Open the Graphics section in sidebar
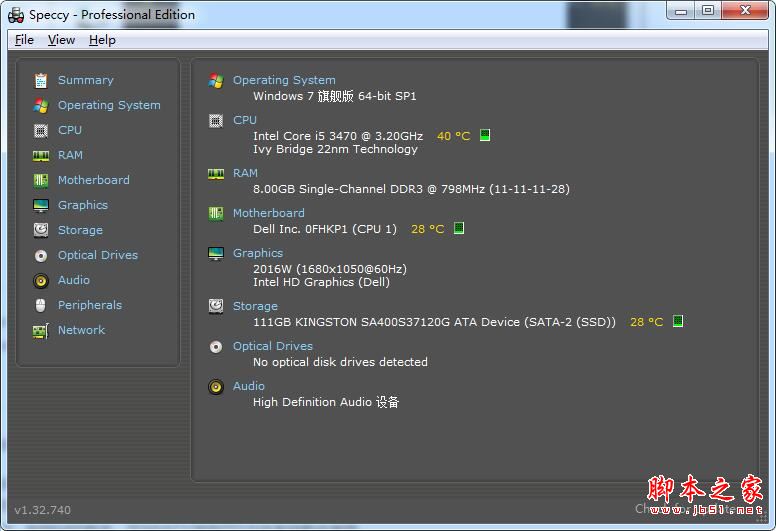Screen dimensions: 776x531 point(83,205)
